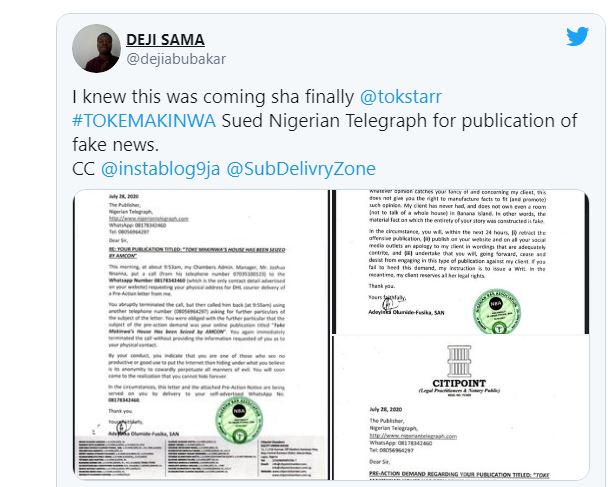Open the #TOKEMAKINWA hashtag
608x487 pixels.
[x=144, y=121]
